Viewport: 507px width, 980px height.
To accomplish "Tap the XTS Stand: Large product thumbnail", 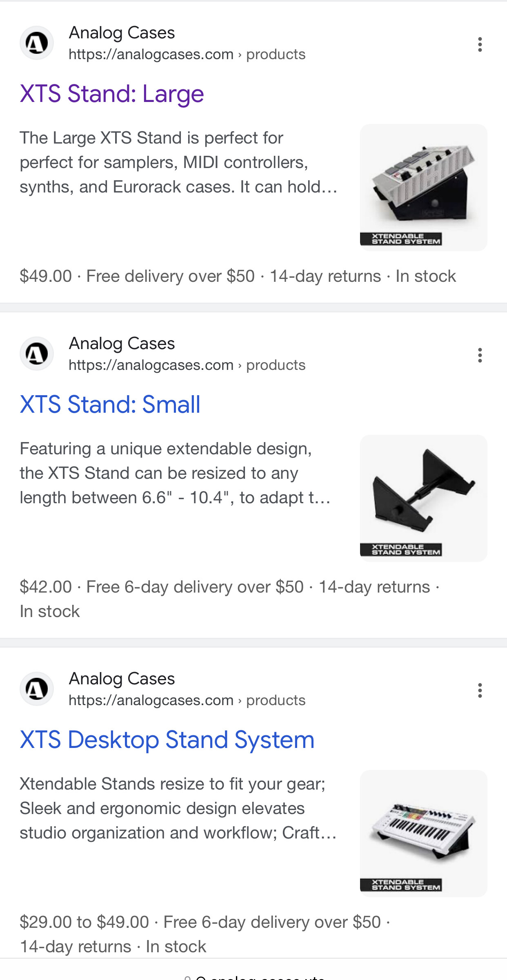I will pyautogui.click(x=423, y=187).
